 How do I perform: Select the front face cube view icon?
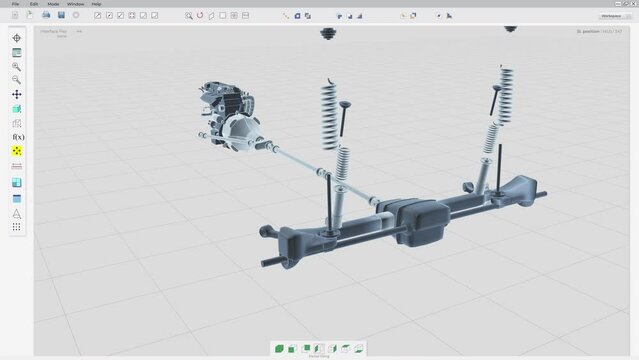[x=306, y=348]
